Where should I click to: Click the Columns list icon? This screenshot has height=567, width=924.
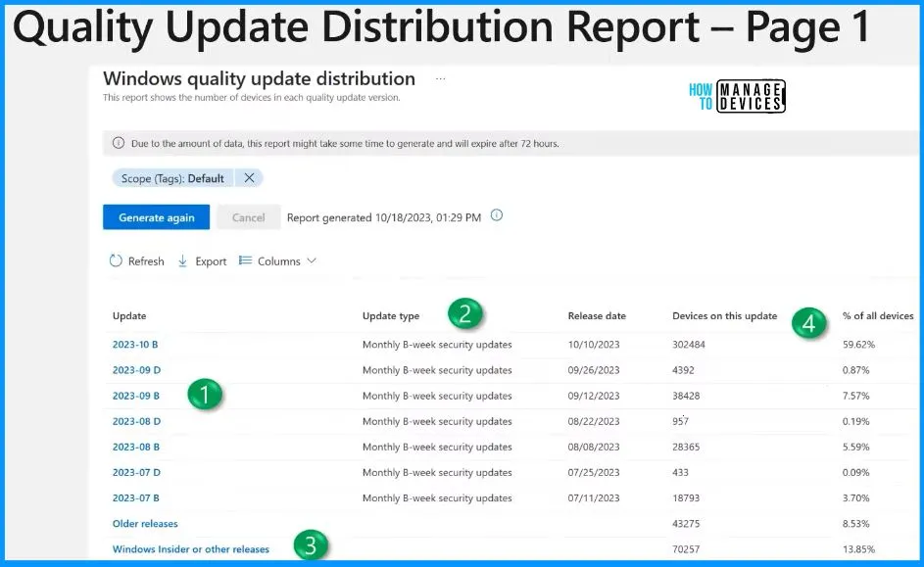tap(245, 260)
